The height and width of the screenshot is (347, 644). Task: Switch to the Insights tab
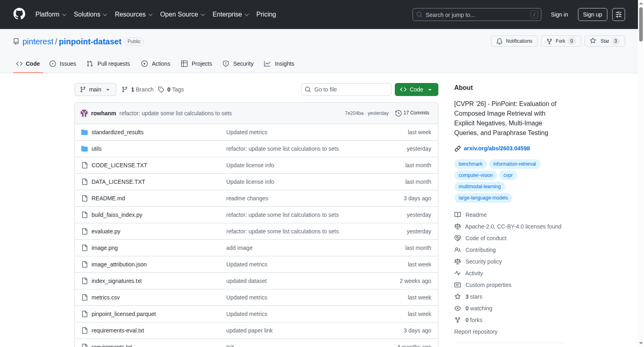click(279, 64)
